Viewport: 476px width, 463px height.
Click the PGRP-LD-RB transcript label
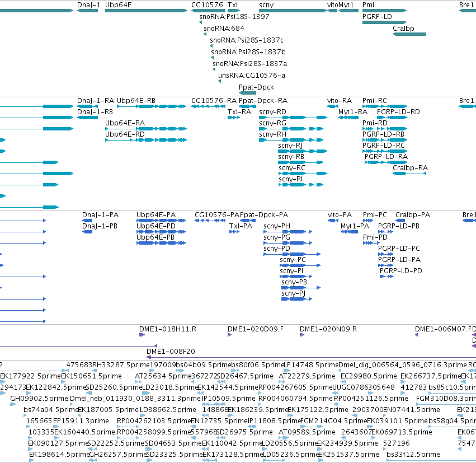pos(383,134)
